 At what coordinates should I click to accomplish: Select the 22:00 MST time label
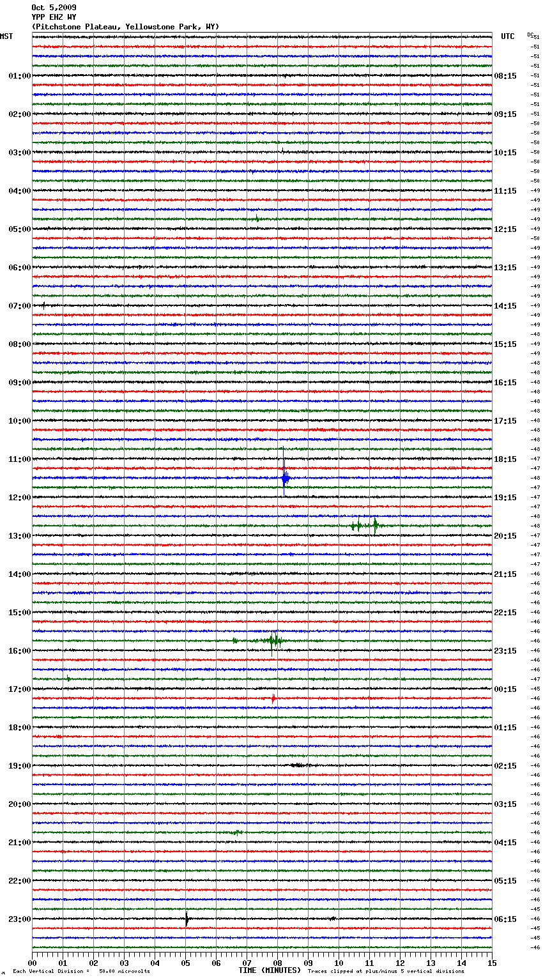click(19, 881)
